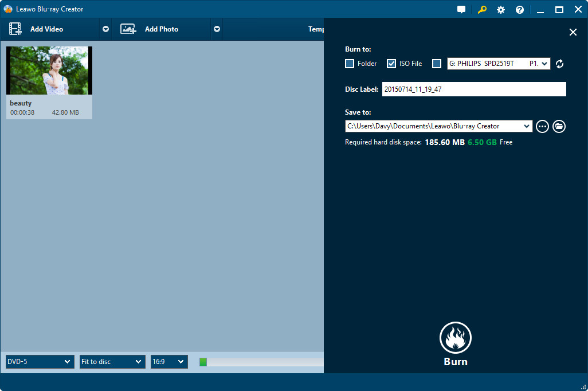Click the disc capacity progress bar
The height and width of the screenshot is (391, 588).
(x=261, y=362)
